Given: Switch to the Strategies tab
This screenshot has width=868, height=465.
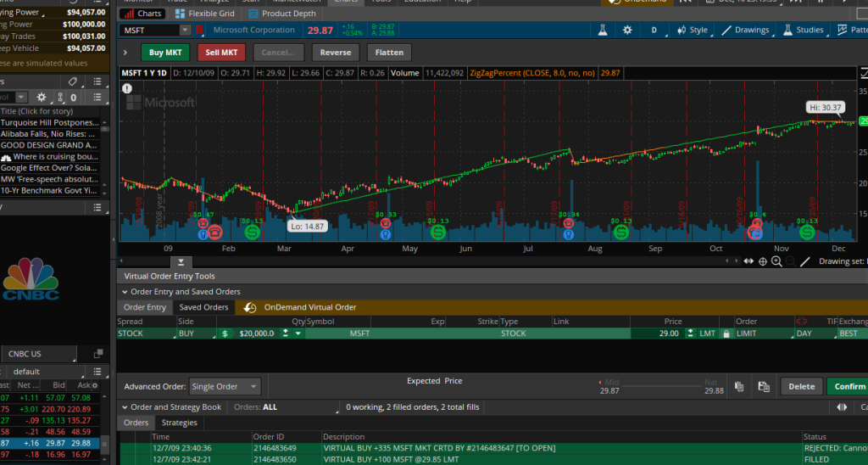Looking at the screenshot, I should pos(179,423).
